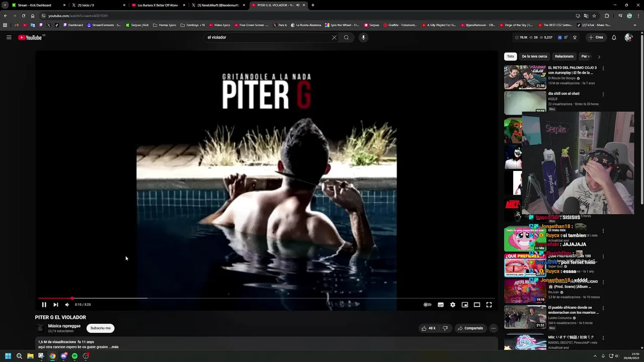
Task: Enable miniplayer mode
Action: pos(465,305)
